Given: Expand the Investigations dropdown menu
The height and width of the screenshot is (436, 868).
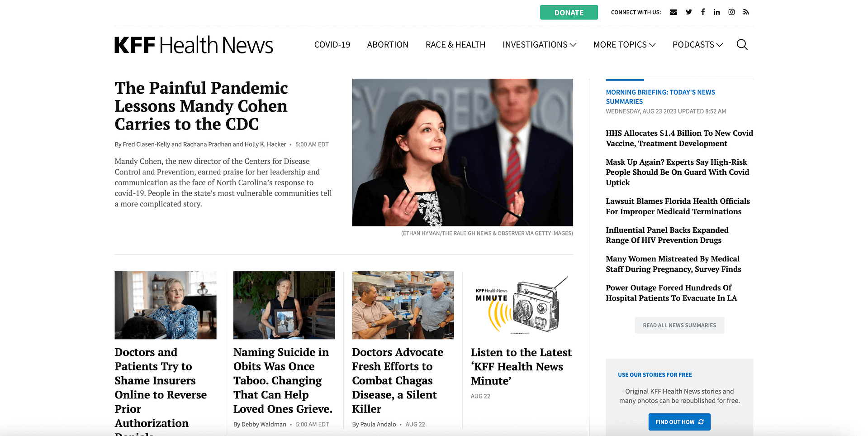Looking at the screenshot, I should pyautogui.click(x=539, y=44).
